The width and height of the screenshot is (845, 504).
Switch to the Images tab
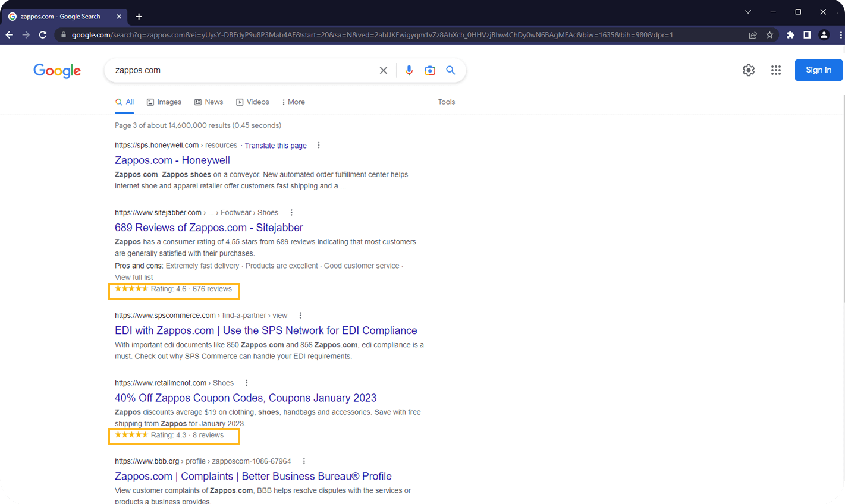click(x=164, y=102)
